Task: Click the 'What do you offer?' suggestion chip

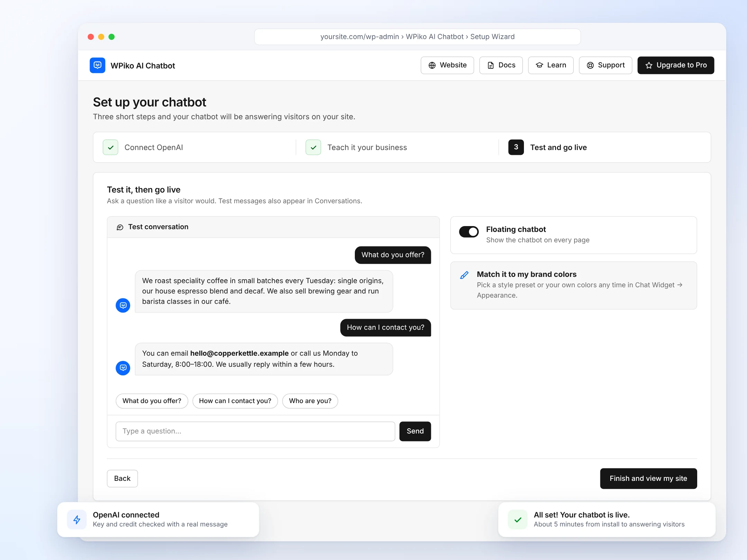Action: point(152,401)
